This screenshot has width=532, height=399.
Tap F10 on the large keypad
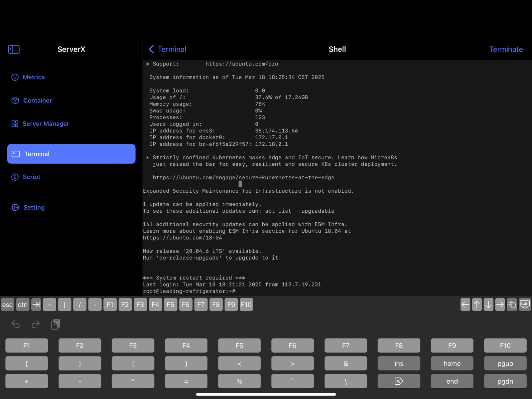click(x=505, y=346)
